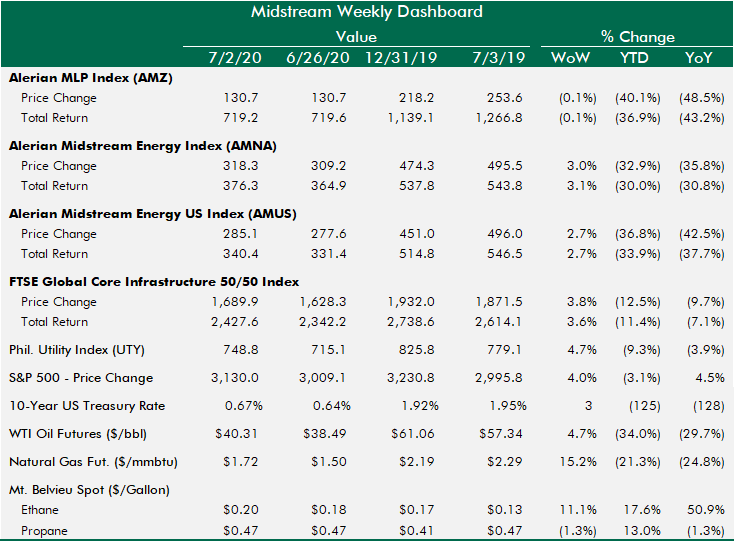Click AMZ Price Change value 253.6
This screenshot has width=735, height=542.
504,98
